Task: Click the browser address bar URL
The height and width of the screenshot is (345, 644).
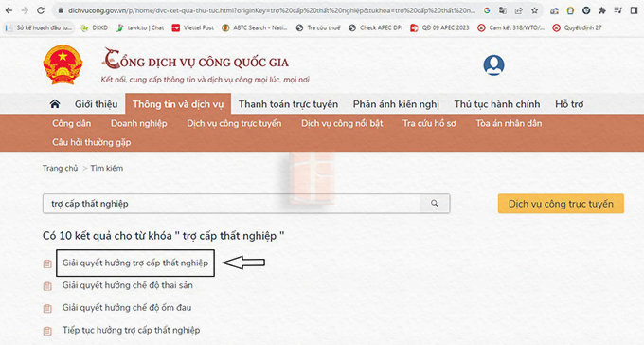Action: click(271, 10)
